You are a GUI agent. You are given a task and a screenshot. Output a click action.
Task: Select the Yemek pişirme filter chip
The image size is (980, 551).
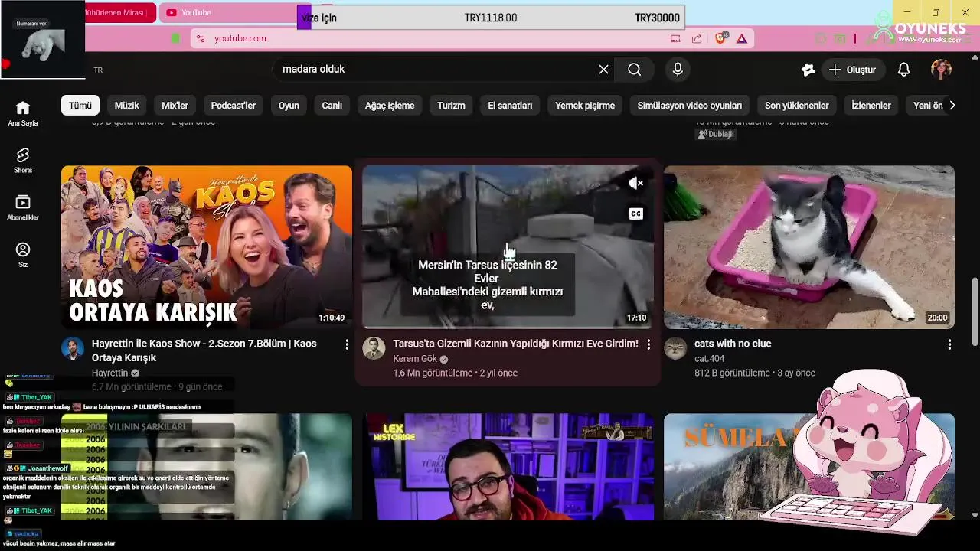tap(585, 106)
